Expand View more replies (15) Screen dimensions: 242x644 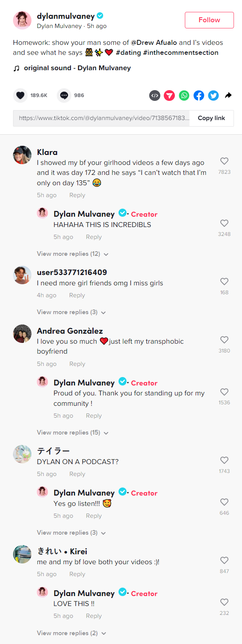72,433
